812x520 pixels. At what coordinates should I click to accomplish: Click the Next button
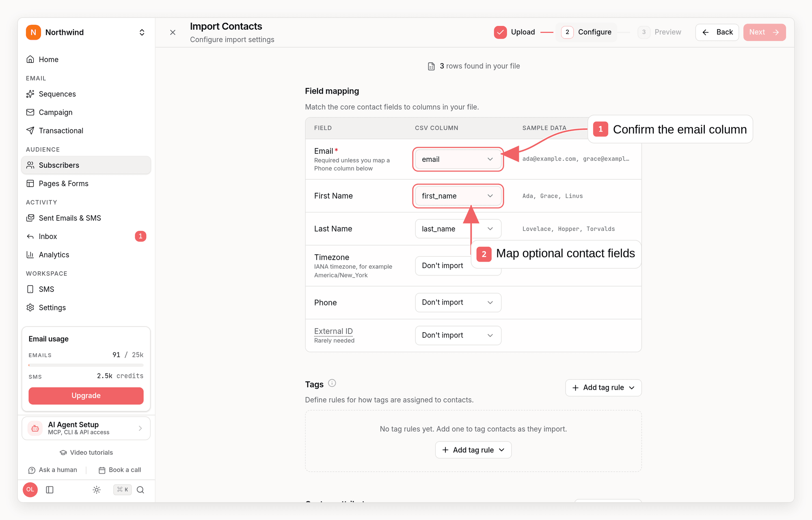click(764, 32)
